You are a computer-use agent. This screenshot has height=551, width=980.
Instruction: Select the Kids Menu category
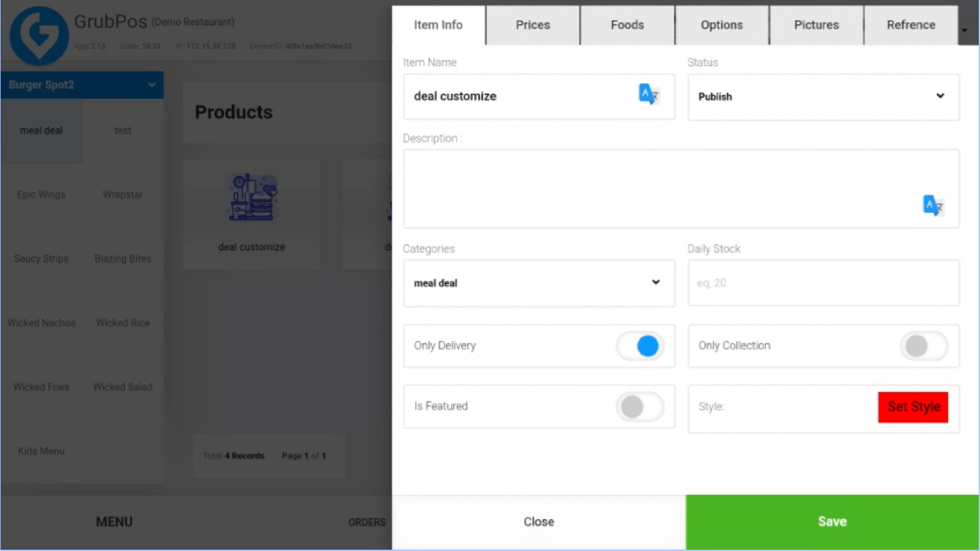41,452
